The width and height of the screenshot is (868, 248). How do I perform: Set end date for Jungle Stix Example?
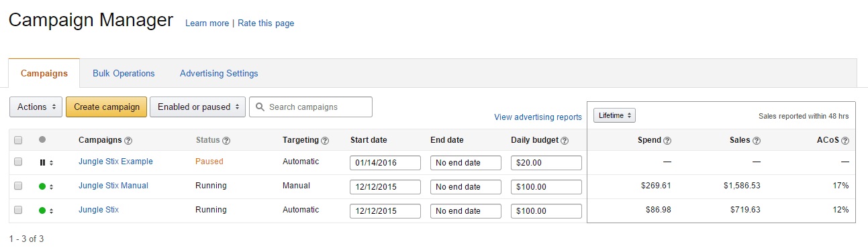466,163
